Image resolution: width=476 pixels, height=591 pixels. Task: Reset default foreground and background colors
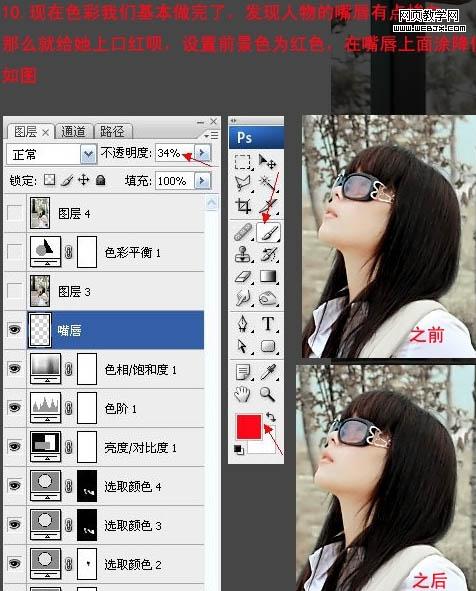(238, 449)
